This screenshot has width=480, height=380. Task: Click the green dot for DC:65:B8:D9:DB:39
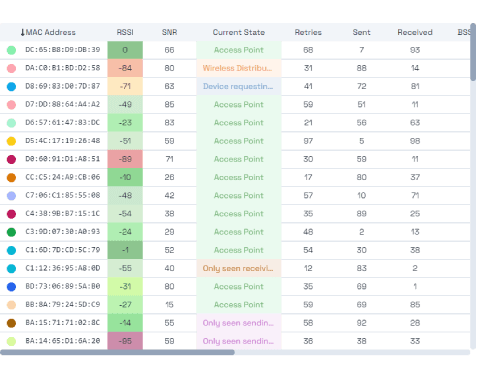click(11, 50)
